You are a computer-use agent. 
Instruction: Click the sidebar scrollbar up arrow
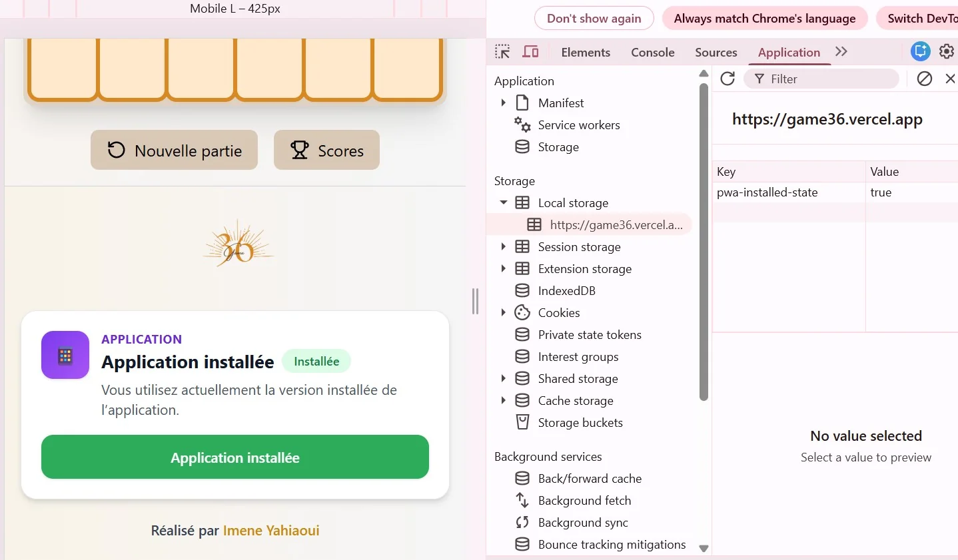[x=704, y=73]
